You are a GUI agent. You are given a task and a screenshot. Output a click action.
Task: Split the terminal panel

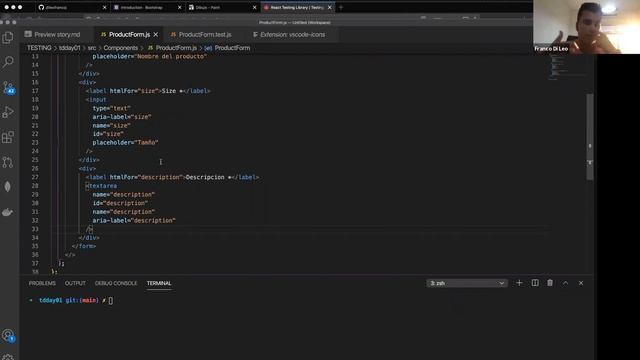point(535,283)
